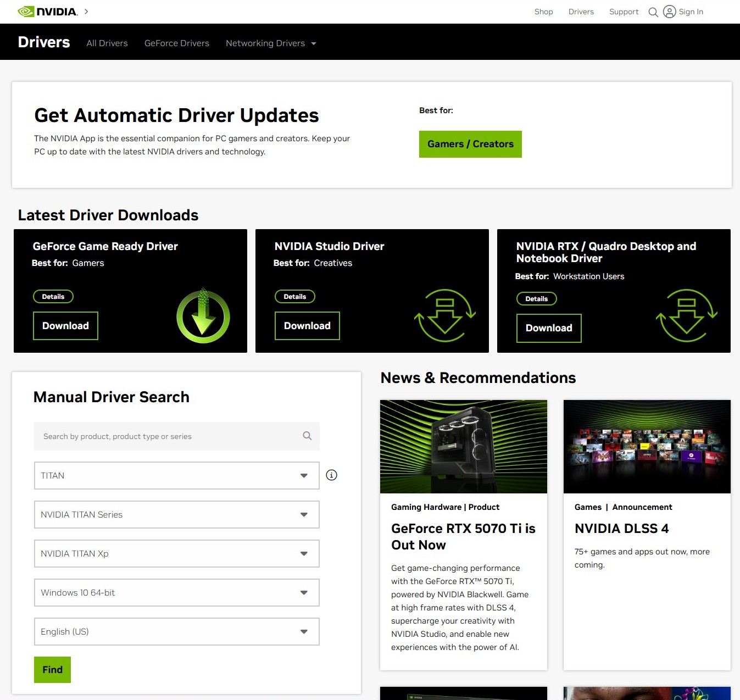Screen dimensions: 740x700
Task: Click the 'NVIDIA DLSS 4' headline
Action: point(621,529)
